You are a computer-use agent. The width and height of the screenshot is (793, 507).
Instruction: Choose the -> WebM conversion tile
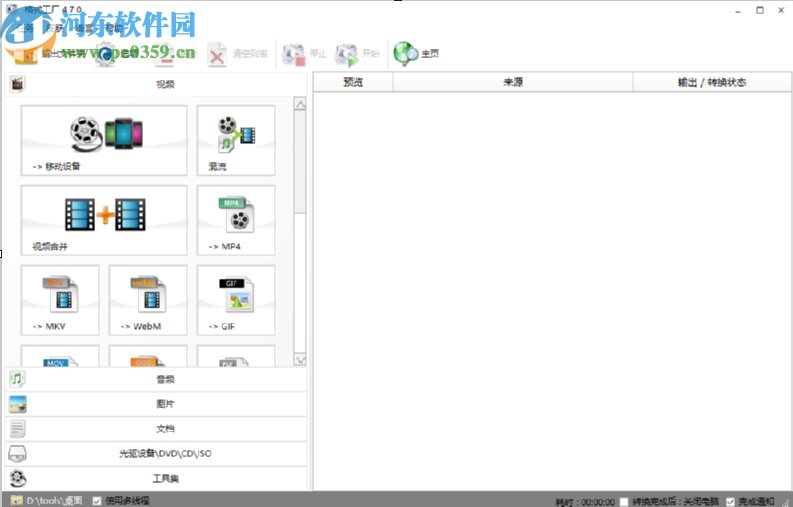pos(148,300)
